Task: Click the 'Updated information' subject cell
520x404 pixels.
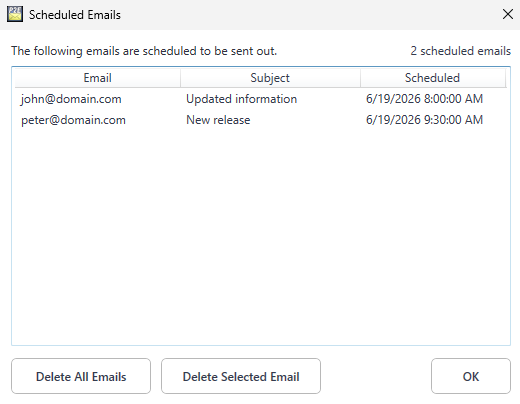Action: coord(241,99)
